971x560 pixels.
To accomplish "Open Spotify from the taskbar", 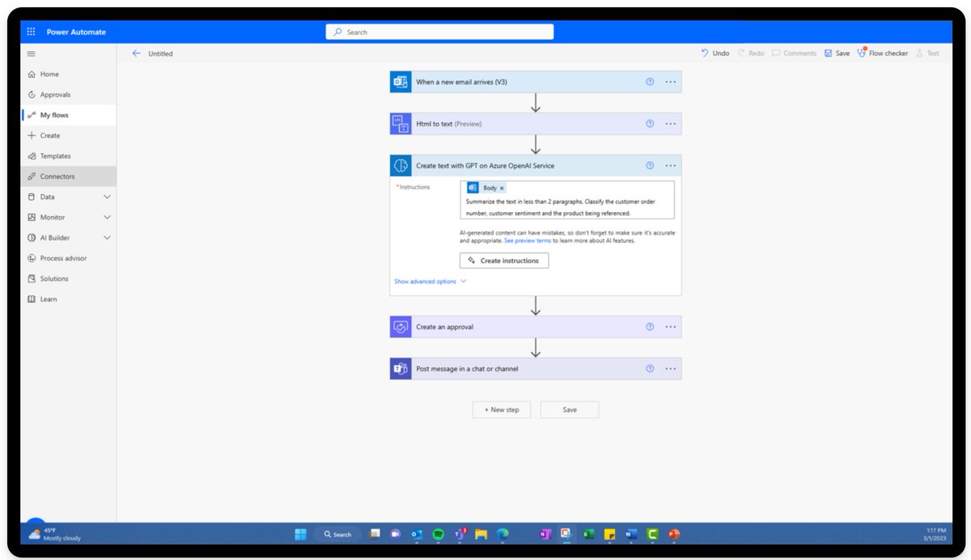I will pyautogui.click(x=438, y=534).
